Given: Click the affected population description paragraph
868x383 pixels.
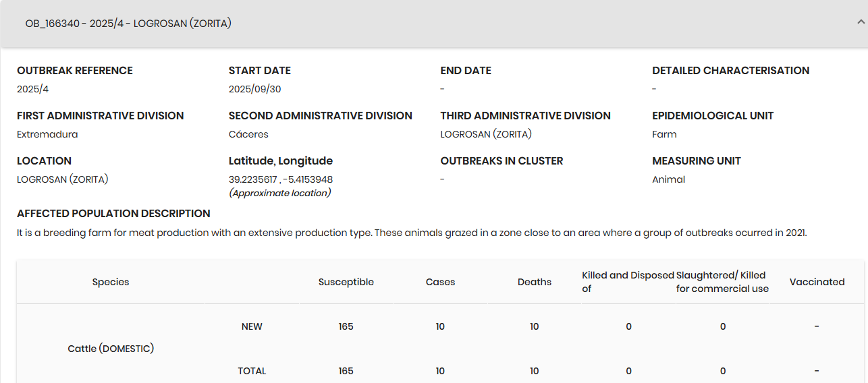Looking at the screenshot, I should (412, 233).
